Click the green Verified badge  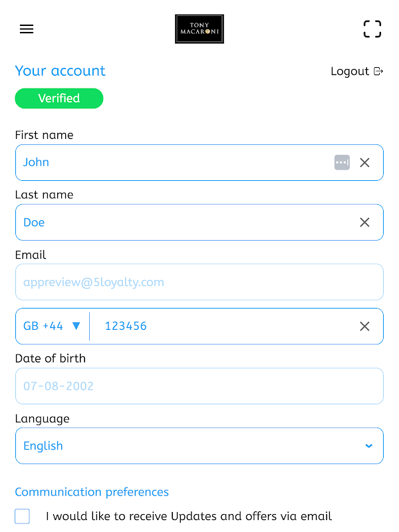click(59, 98)
